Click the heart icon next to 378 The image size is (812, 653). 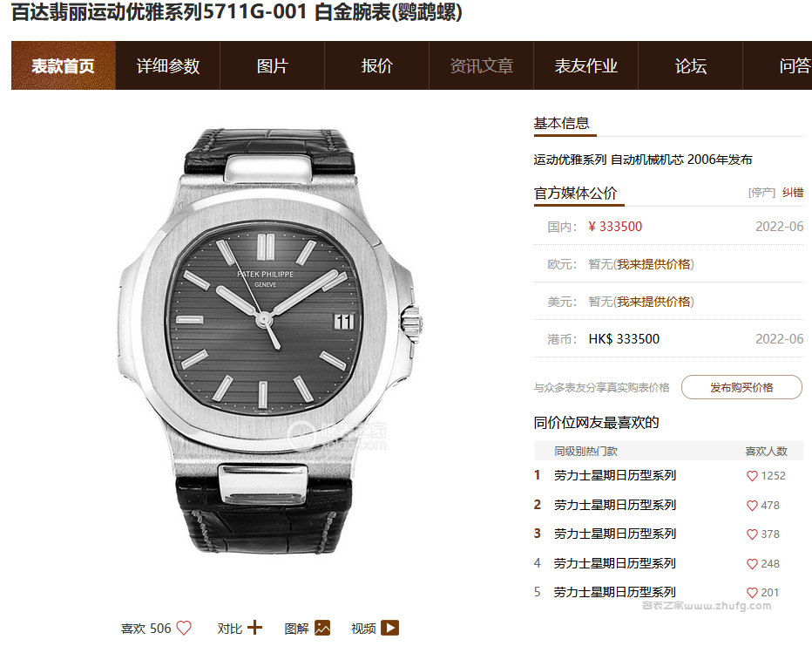[752, 534]
